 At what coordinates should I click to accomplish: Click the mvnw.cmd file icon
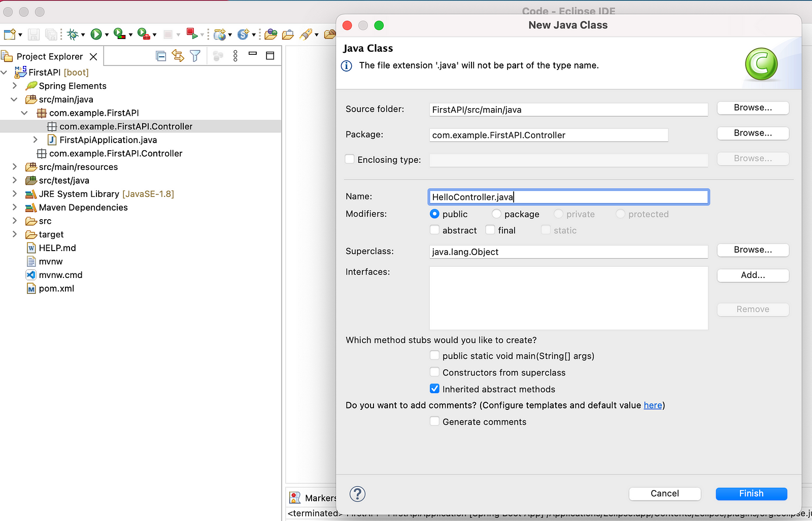point(31,275)
